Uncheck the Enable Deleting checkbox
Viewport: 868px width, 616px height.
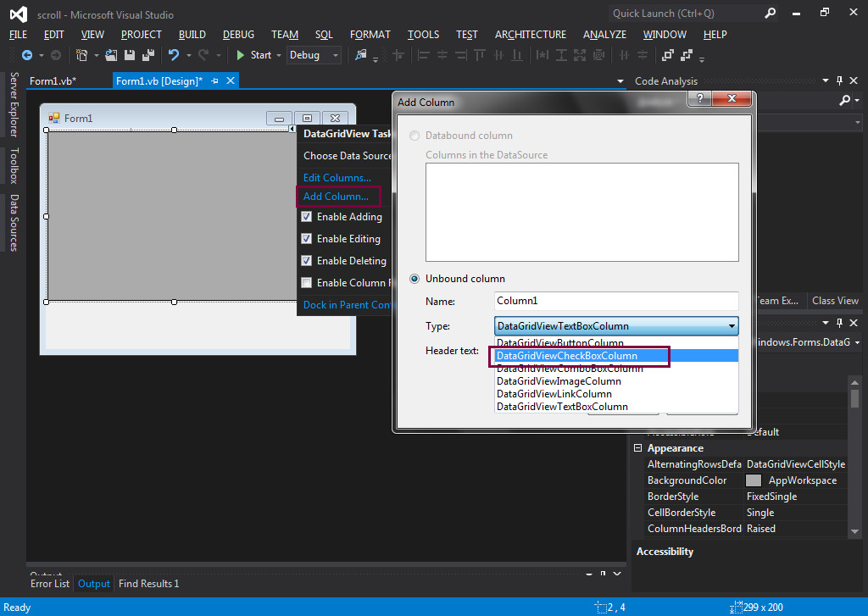pos(307,261)
